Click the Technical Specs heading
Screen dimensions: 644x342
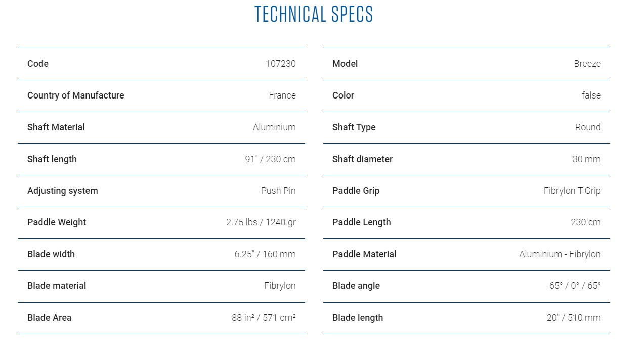[314, 14]
